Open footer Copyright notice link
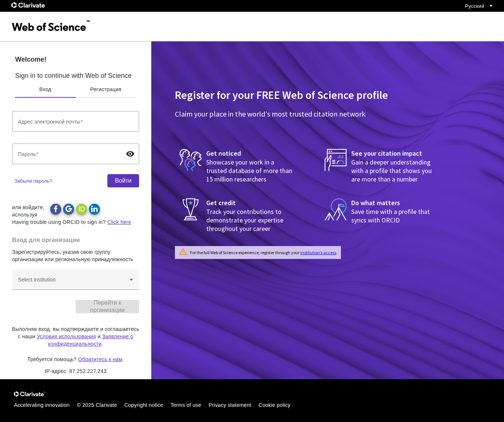This screenshot has width=504, height=422. [144, 405]
